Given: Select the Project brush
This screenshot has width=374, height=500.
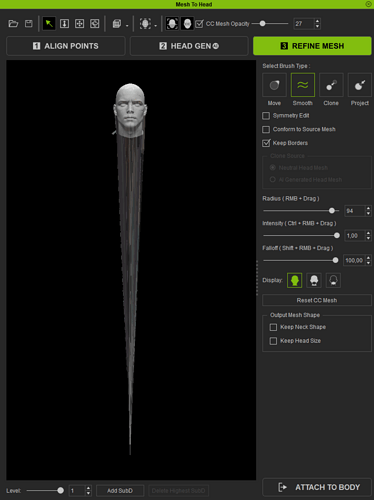Looking at the screenshot, I should [359, 85].
